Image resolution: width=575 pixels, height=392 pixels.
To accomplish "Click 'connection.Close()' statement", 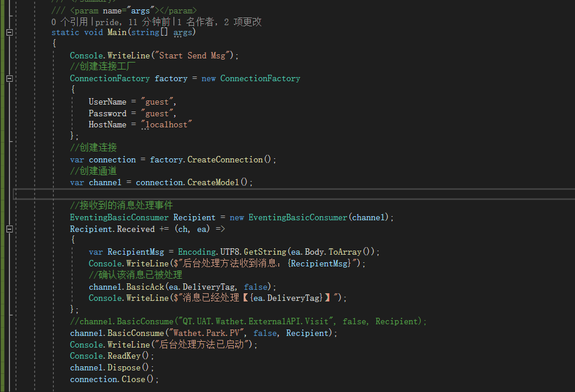I will click(114, 379).
